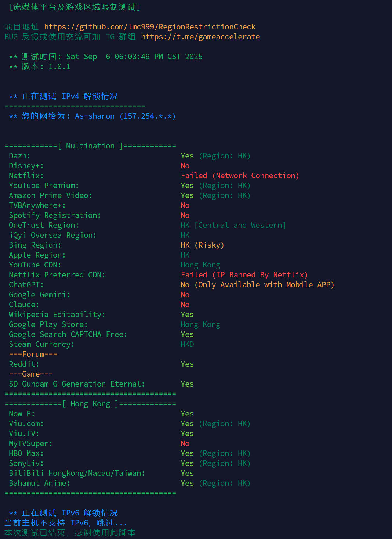This screenshot has height=539, width=392.
Task: Click the 'As-sharon (157.254.*.*)' network text
Action: click(125, 116)
